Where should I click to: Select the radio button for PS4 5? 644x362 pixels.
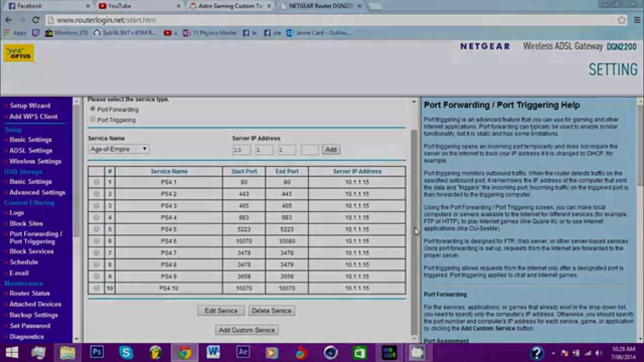click(x=97, y=229)
